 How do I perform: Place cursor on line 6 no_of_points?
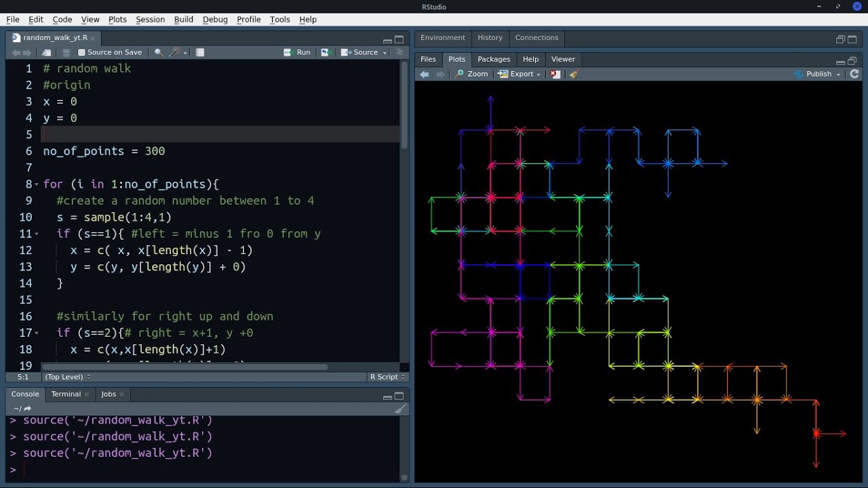pos(84,151)
